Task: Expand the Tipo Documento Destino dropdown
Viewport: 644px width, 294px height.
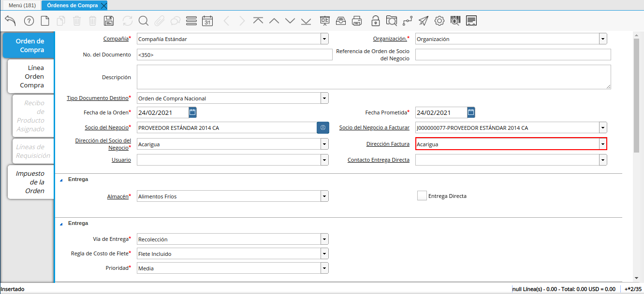Action: [x=324, y=98]
